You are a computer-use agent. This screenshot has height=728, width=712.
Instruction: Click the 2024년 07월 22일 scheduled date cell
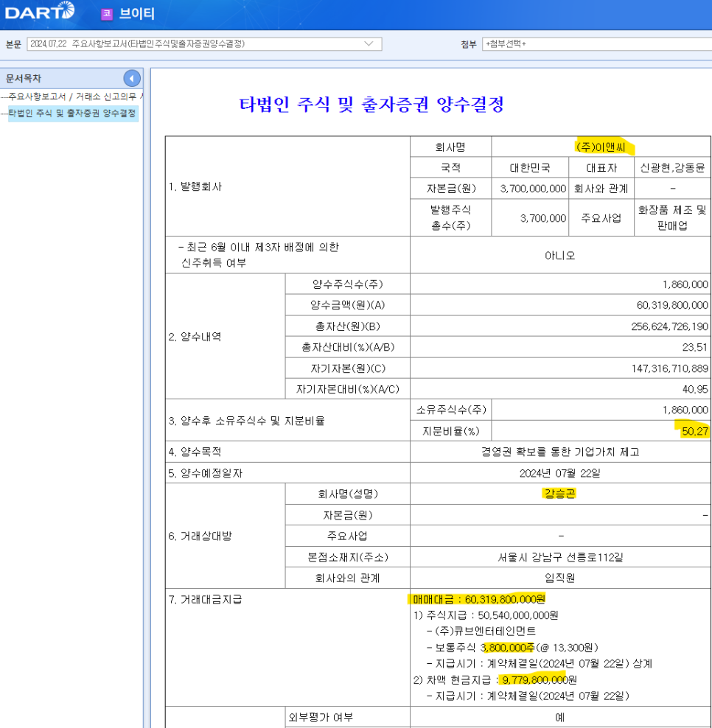[x=560, y=473]
